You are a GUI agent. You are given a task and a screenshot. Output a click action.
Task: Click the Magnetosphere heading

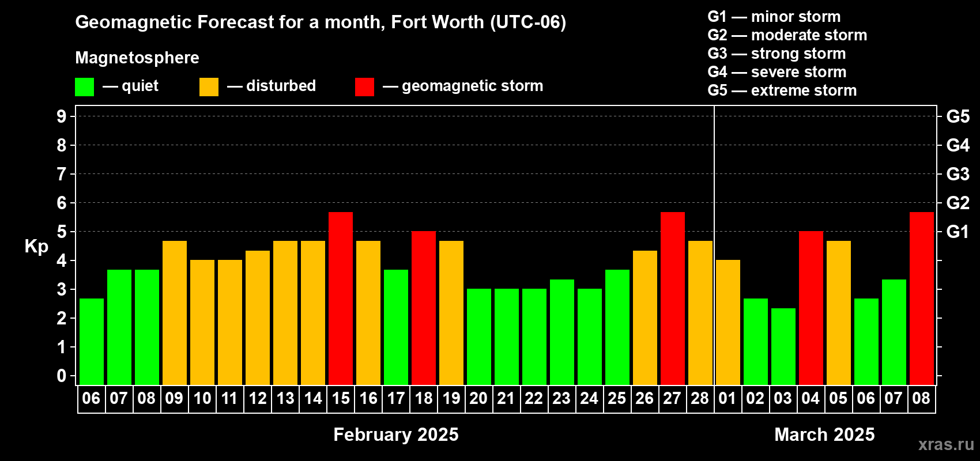click(137, 58)
